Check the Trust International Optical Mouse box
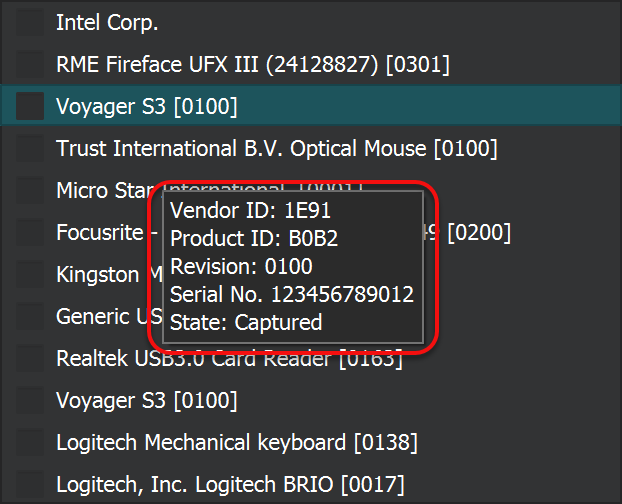 30,148
